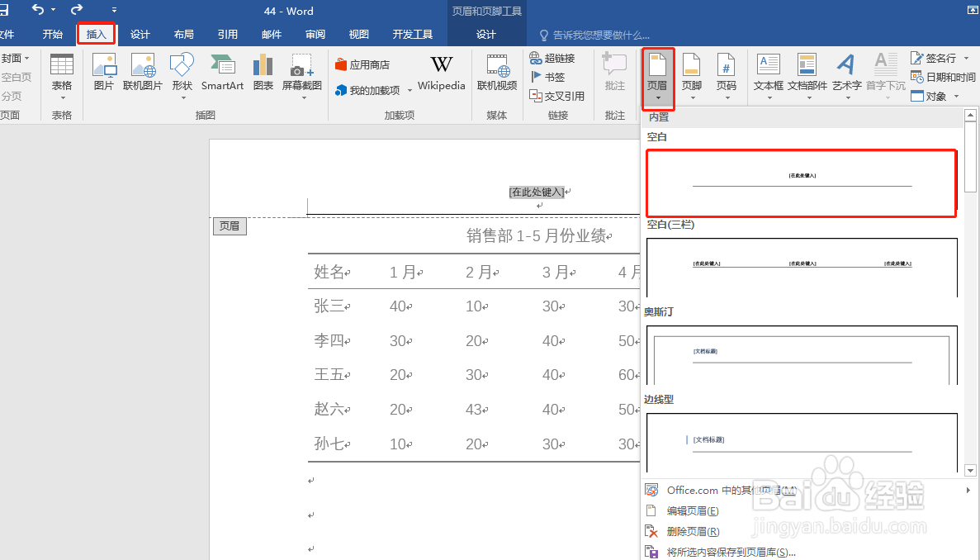Image resolution: width=980 pixels, height=560 pixels.
Task: Pick the 奥斯汀 header style
Action: click(x=800, y=355)
